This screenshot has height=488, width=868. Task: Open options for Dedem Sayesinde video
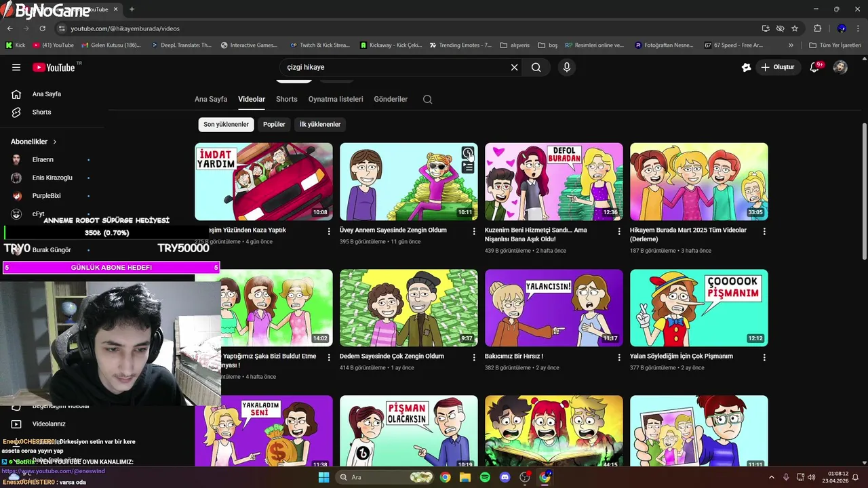(474, 357)
